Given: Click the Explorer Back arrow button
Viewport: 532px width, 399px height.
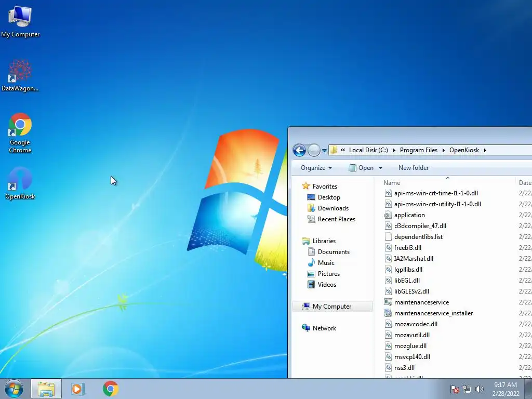Looking at the screenshot, I should click(x=299, y=150).
